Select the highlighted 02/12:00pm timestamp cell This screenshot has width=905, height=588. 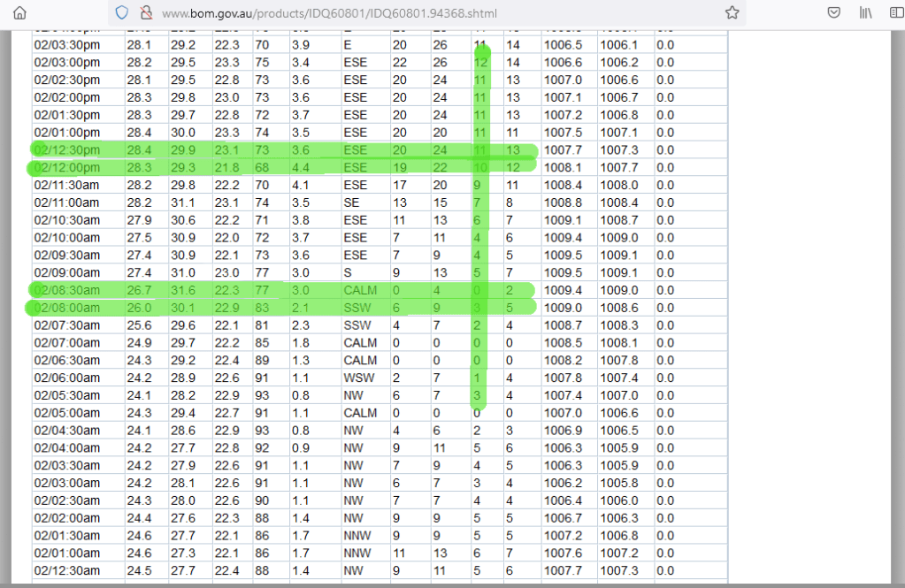pos(67,167)
